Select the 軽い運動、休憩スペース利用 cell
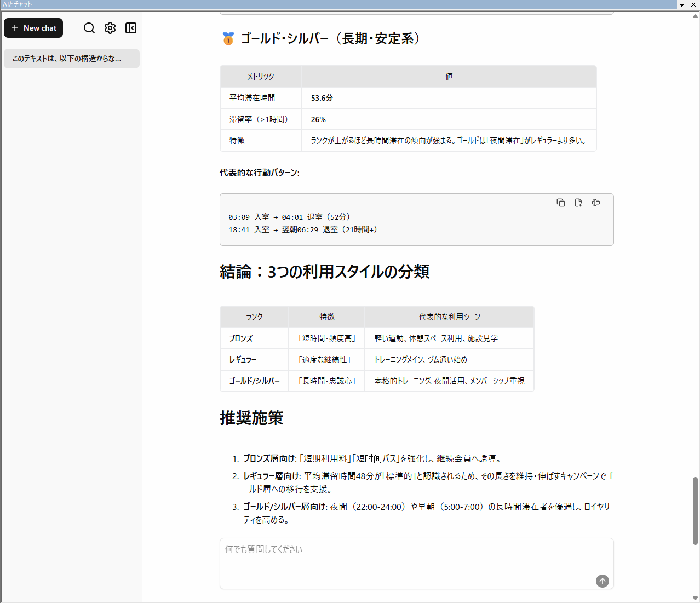Screen dimensions: 700x603 pyautogui.click(x=450, y=338)
